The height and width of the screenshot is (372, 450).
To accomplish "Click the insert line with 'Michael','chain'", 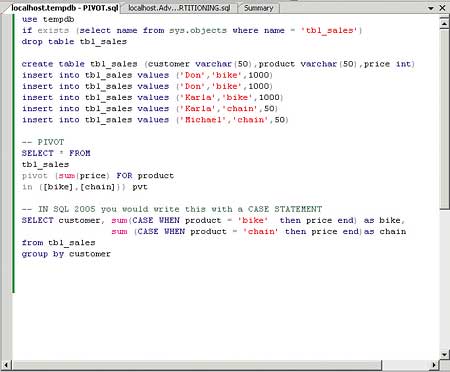I will click(x=155, y=120).
